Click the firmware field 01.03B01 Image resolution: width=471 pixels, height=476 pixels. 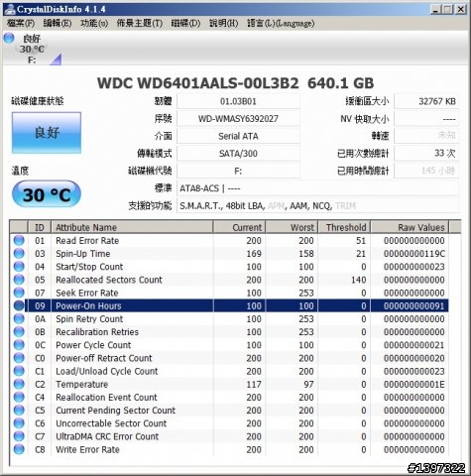[238, 101]
